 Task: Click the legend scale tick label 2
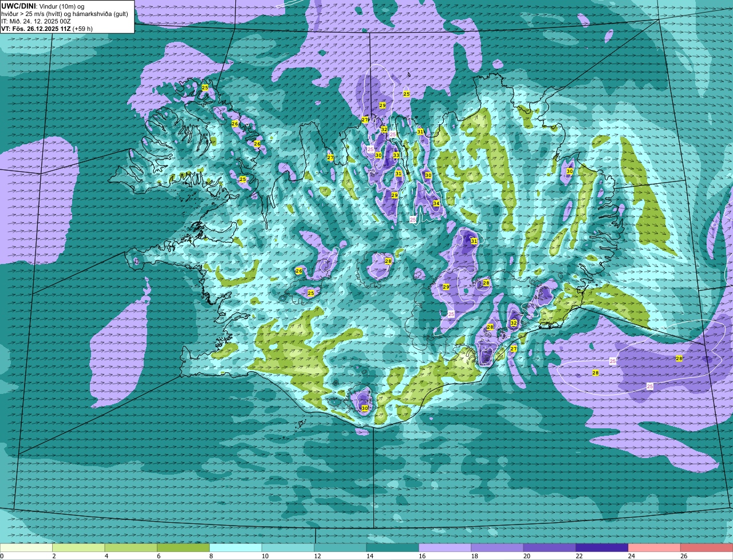[x=54, y=556]
